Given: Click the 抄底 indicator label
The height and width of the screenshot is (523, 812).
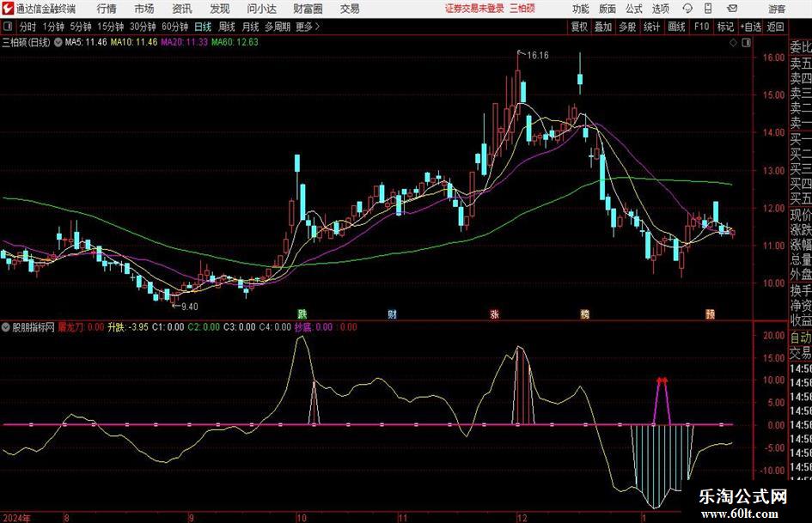Looking at the screenshot, I should (303, 327).
